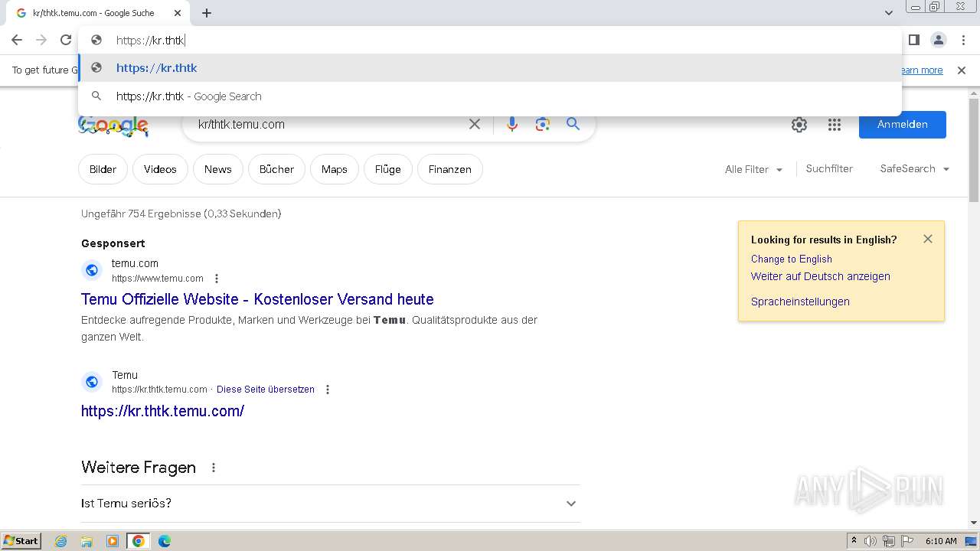The width and height of the screenshot is (980, 551).
Task: Choose the https://kr.thtk Google Search suggestion
Action: pos(490,96)
